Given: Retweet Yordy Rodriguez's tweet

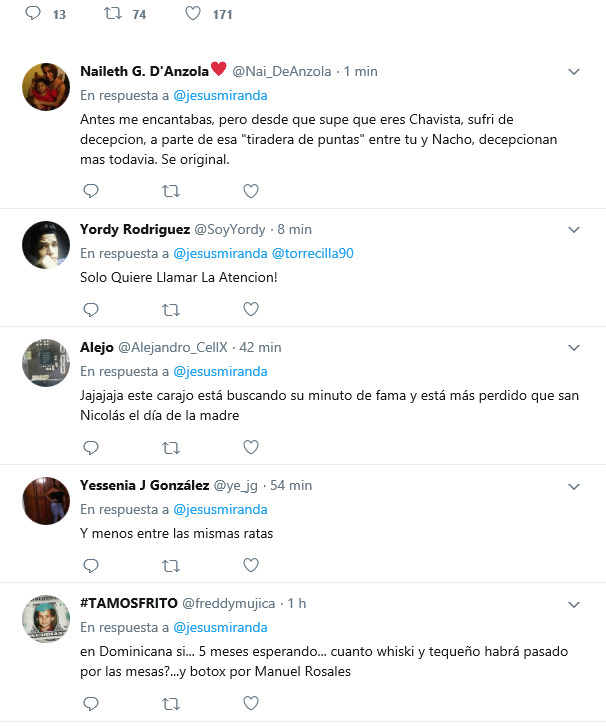Looking at the screenshot, I should coord(170,309).
